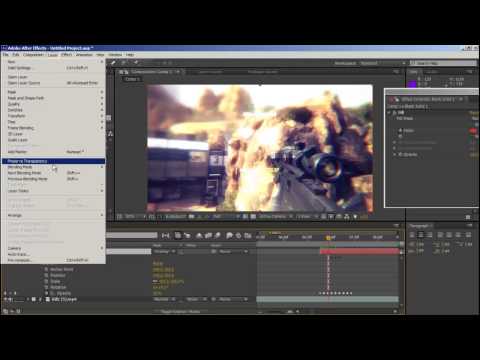Toggle the Anchor Point stopwatch

click(x=47, y=269)
